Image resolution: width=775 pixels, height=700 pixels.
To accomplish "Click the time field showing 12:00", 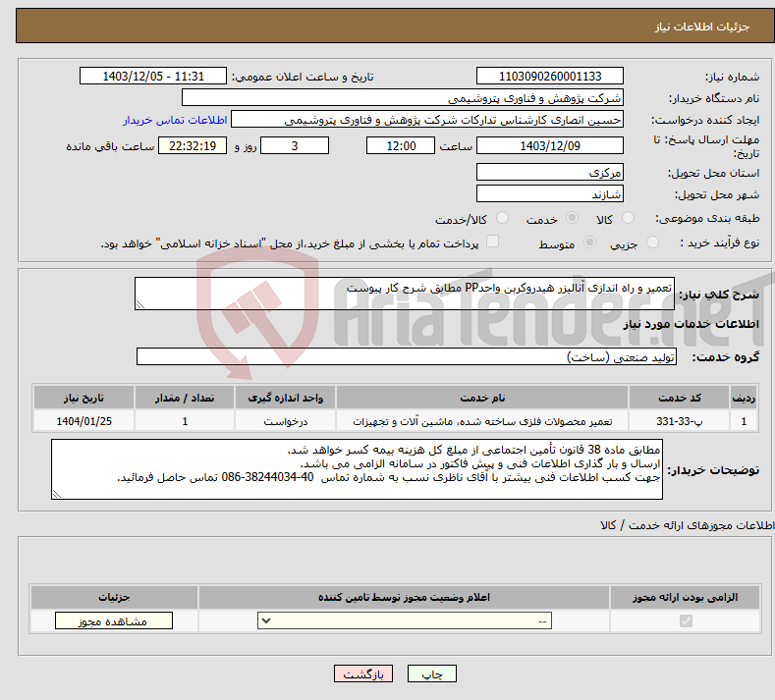I will coord(401,145).
